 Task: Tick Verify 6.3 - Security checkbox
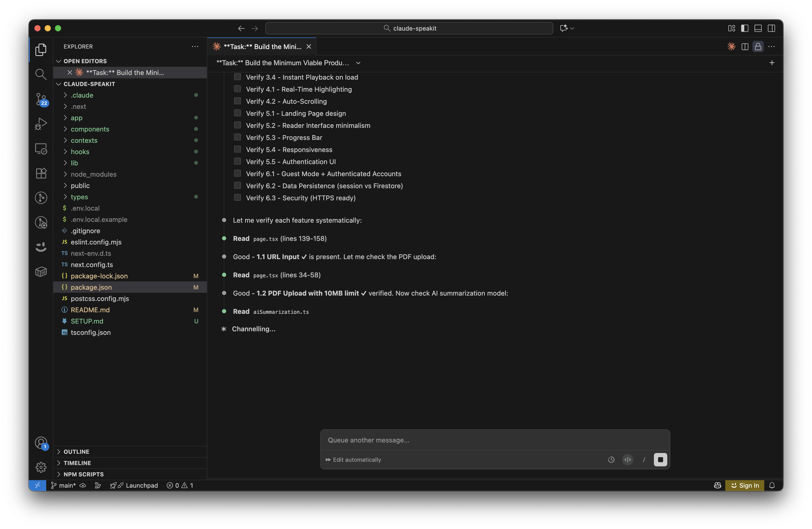[237, 198]
